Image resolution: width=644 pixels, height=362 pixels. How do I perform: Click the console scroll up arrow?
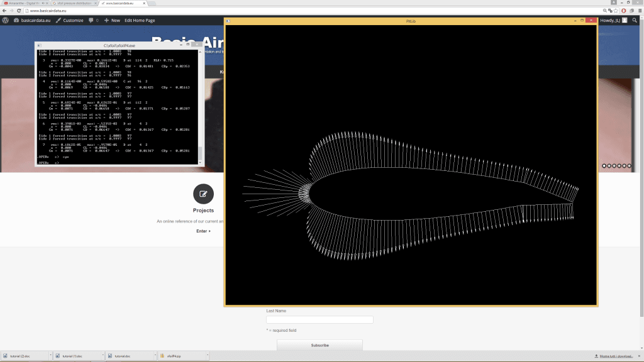pos(200,52)
